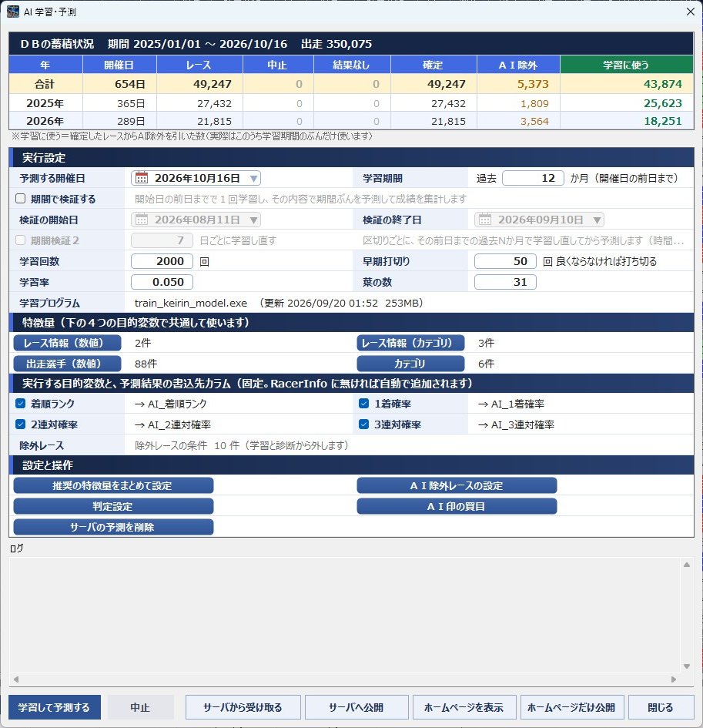This screenshot has height=728, width=703.
Task: Open ＡＩ除外レースの設定
Action: (457, 485)
